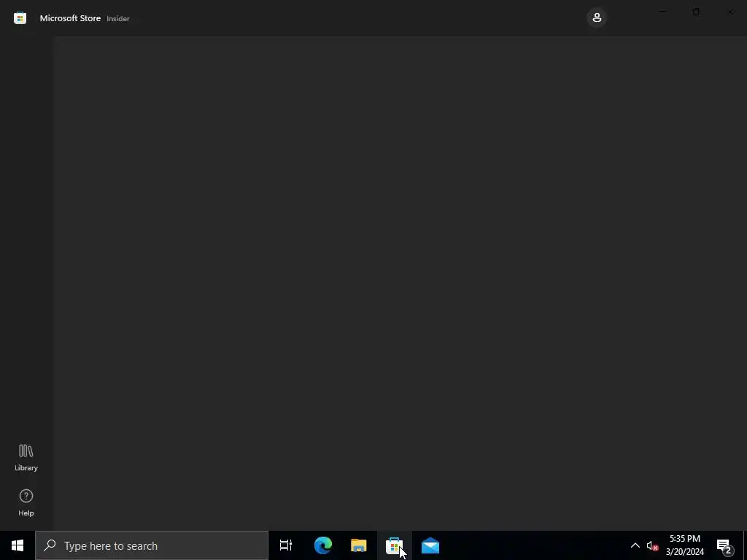The width and height of the screenshot is (747, 560).
Task: Show hidden system tray icons
Action: click(635, 545)
